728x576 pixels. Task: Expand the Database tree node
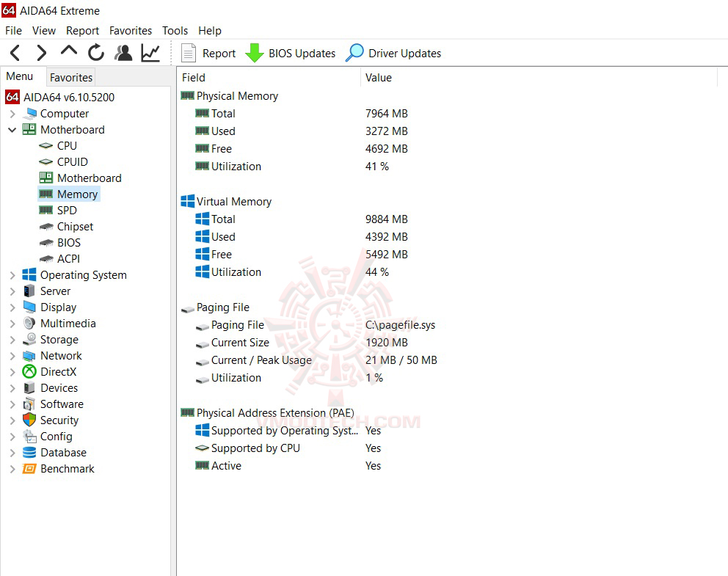pyautogui.click(x=12, y=453)
